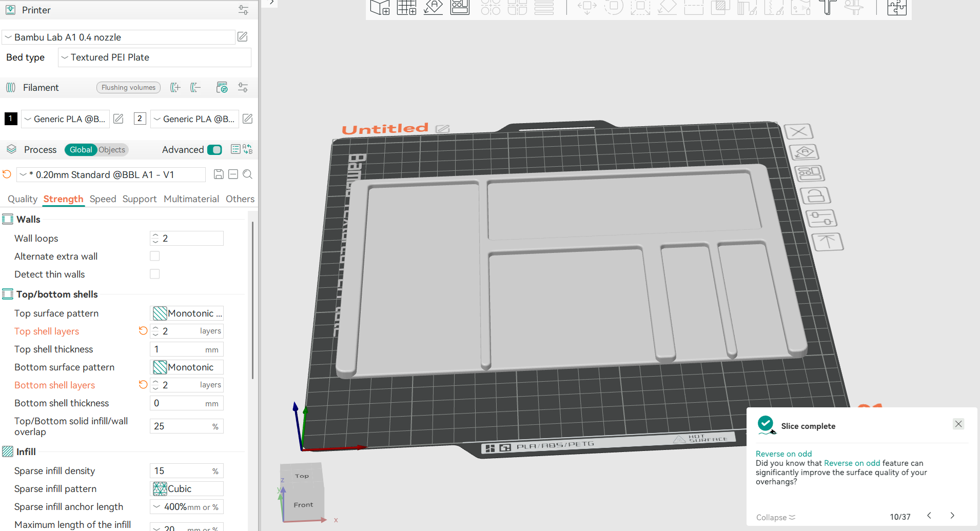This screenshot has width=980, height=531.
Task: Click the AMS filament sync icon
Action: 222,88
